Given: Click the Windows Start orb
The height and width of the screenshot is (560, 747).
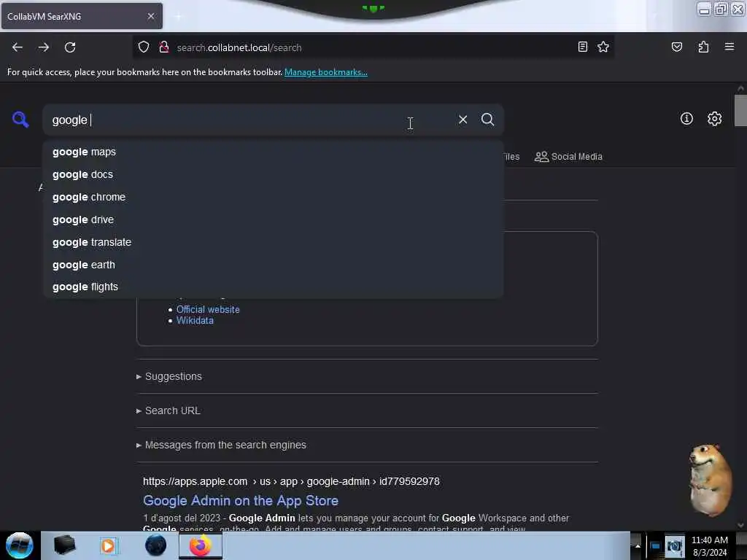Looking at the screenshot, I should [x=20, y=545].
